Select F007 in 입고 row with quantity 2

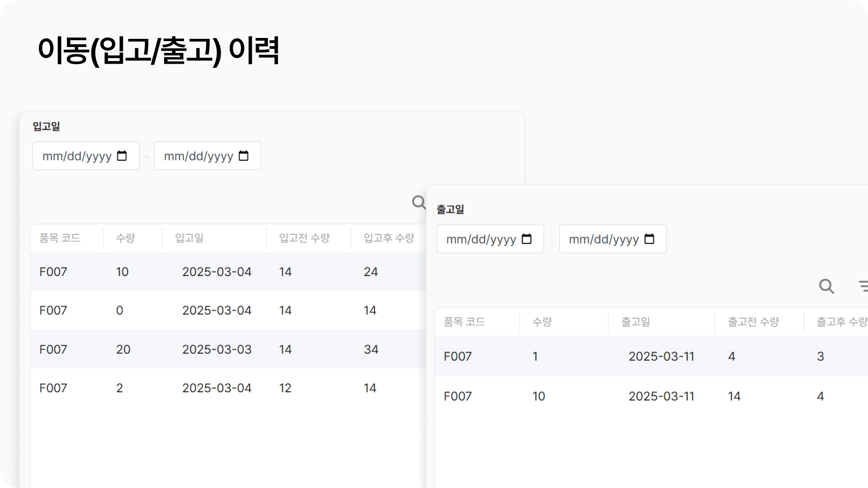tap(53, 388)
